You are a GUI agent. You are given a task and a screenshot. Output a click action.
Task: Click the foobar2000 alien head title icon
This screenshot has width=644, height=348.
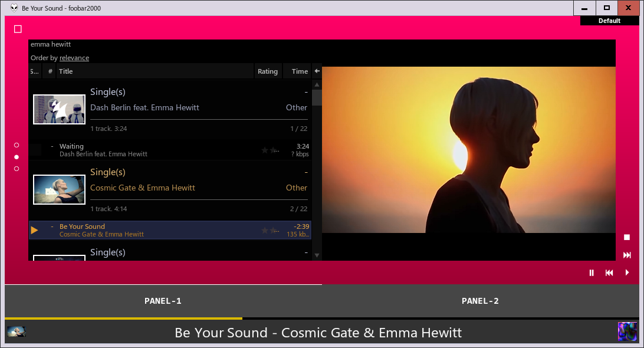coord(14,8)
